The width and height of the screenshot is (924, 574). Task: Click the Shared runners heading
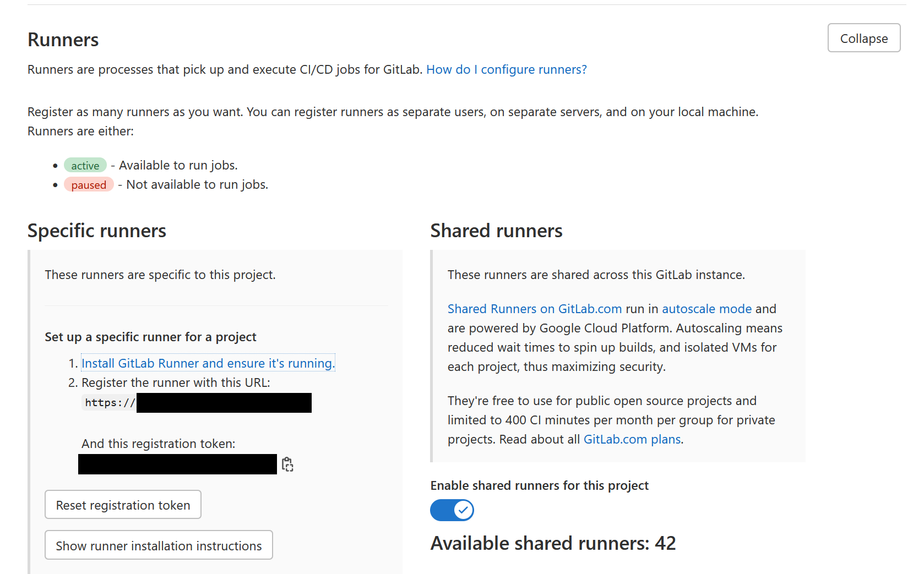click(x=496, y=231)
